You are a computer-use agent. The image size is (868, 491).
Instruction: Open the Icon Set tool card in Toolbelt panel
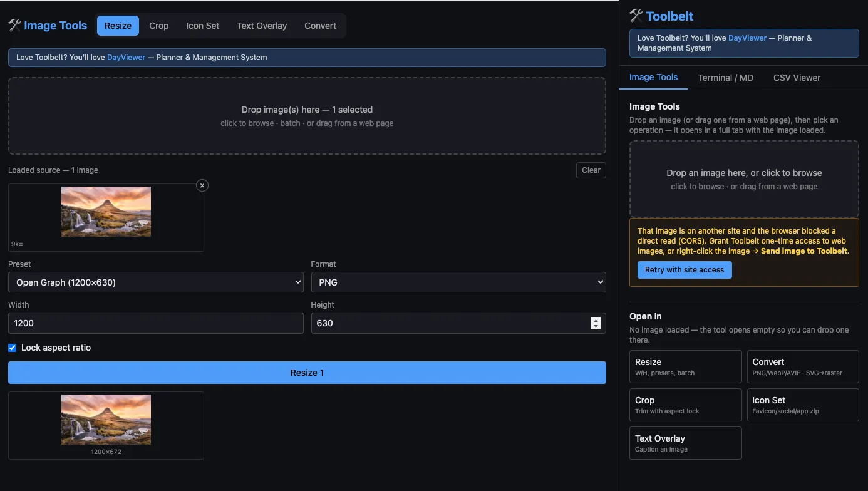803,405
